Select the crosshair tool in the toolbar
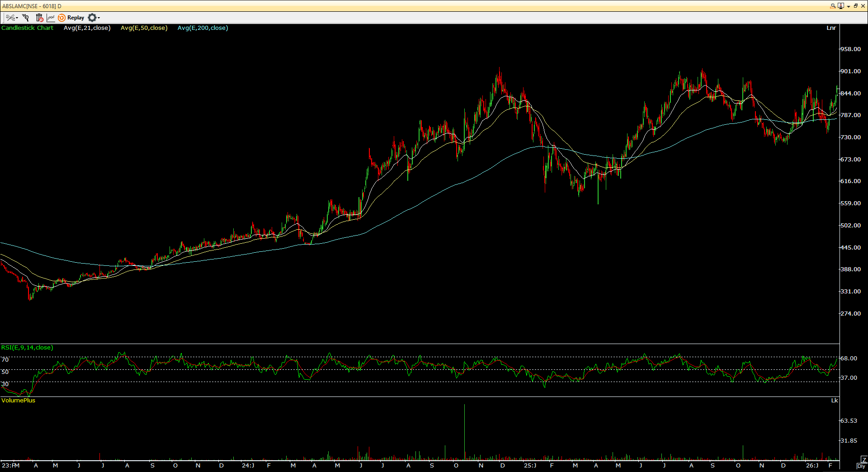868x472 pixels. (x=10, y=17)
